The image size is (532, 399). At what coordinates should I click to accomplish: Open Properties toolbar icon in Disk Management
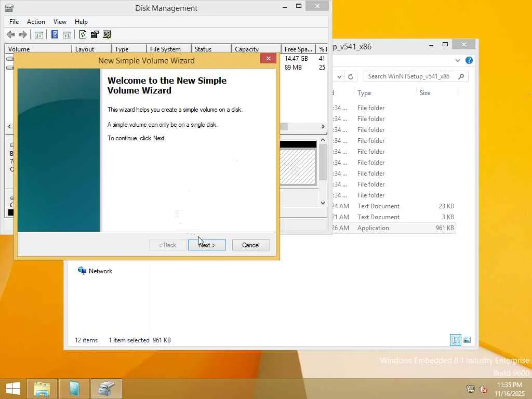[x=95, y=34]
